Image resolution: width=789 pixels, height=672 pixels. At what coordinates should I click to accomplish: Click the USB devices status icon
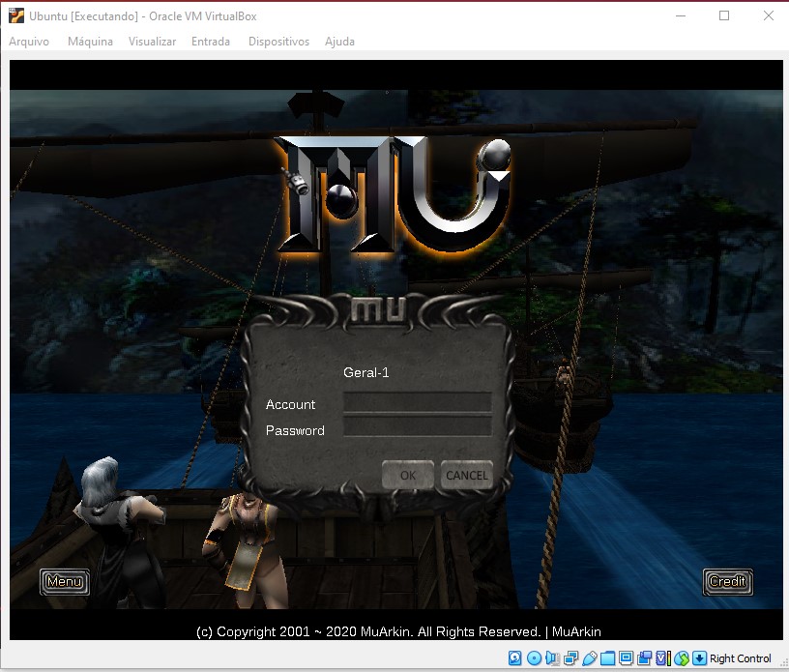(590, 657)
